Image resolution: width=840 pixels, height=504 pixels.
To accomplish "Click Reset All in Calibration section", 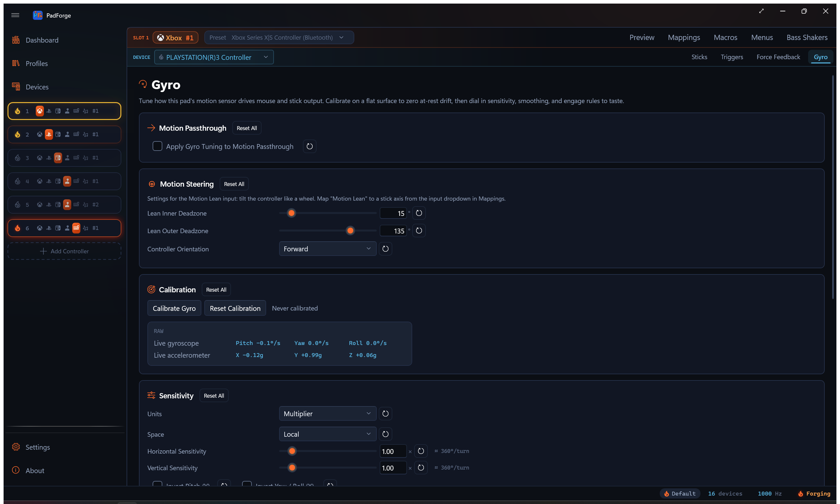I will point(216,290).
